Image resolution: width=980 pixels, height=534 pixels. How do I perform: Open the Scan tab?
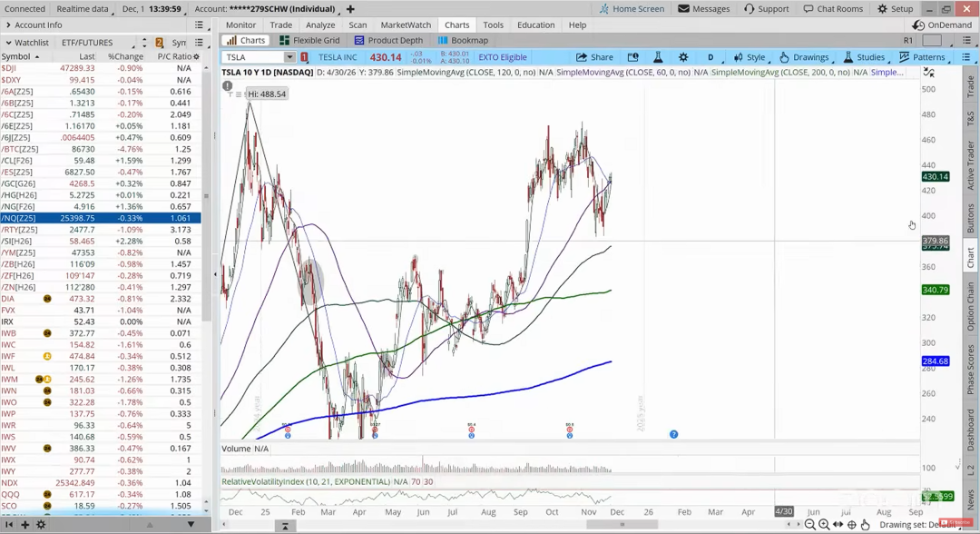coord(358,25)
